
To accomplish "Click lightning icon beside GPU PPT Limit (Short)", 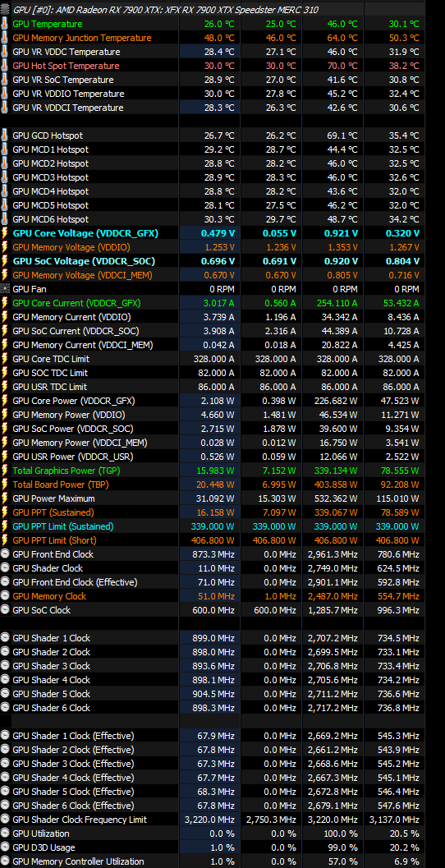I will pos(6,540).
